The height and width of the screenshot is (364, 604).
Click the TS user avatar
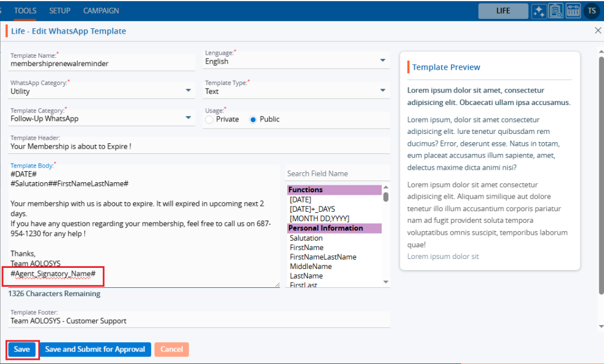(592, 11)
